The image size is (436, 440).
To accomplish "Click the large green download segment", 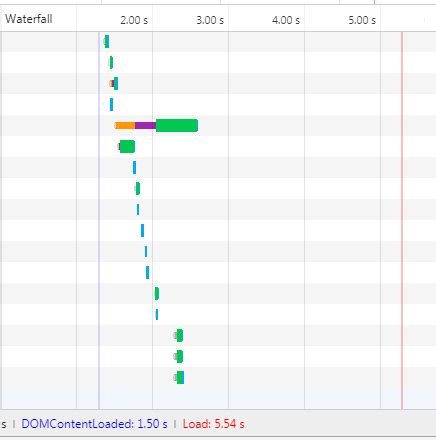I will pos(177,126).
